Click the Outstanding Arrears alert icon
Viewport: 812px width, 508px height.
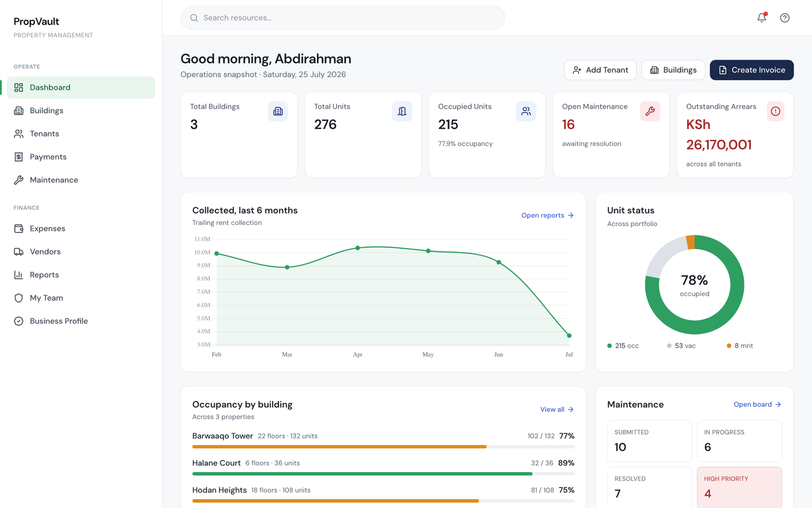coord(775,111)
